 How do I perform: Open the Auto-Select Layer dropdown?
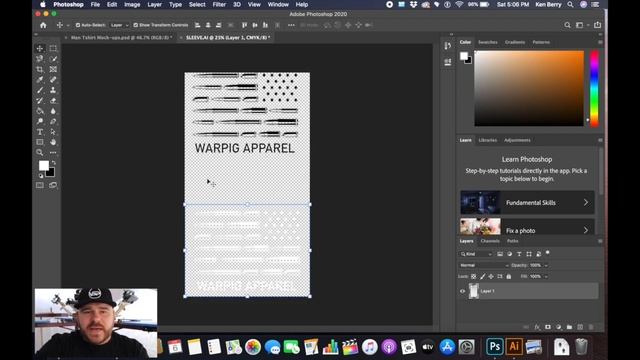[119, 25]
